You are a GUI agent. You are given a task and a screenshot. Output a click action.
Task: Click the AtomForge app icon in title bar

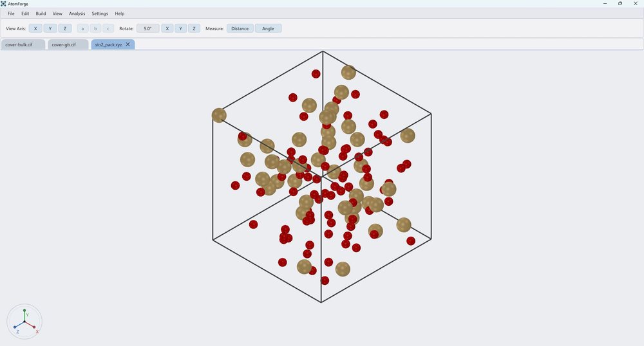tap(4, 4)
